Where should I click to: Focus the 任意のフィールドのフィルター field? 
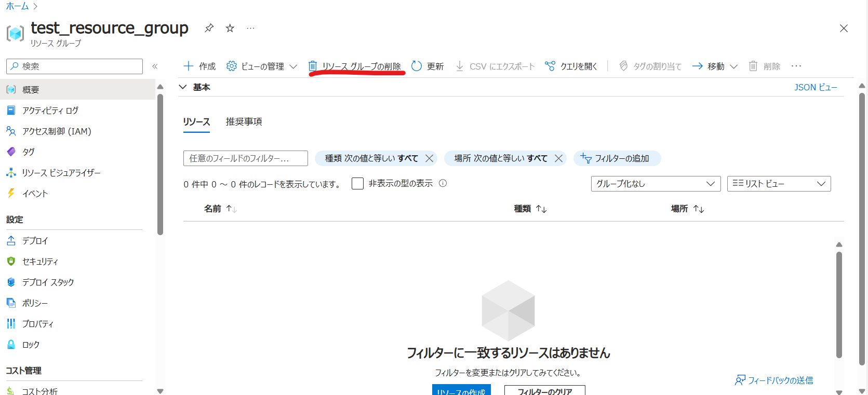tap(246, 158)
